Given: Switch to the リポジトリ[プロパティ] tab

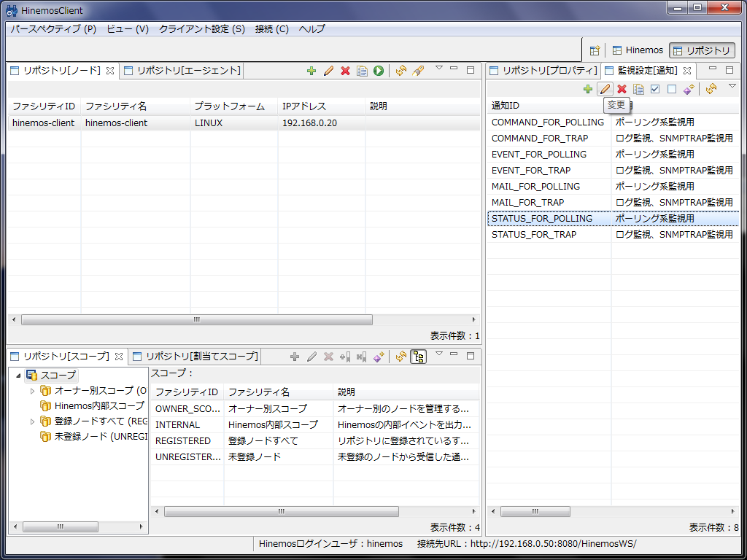Looking at the screenshot, I should (x=543, y=71).
